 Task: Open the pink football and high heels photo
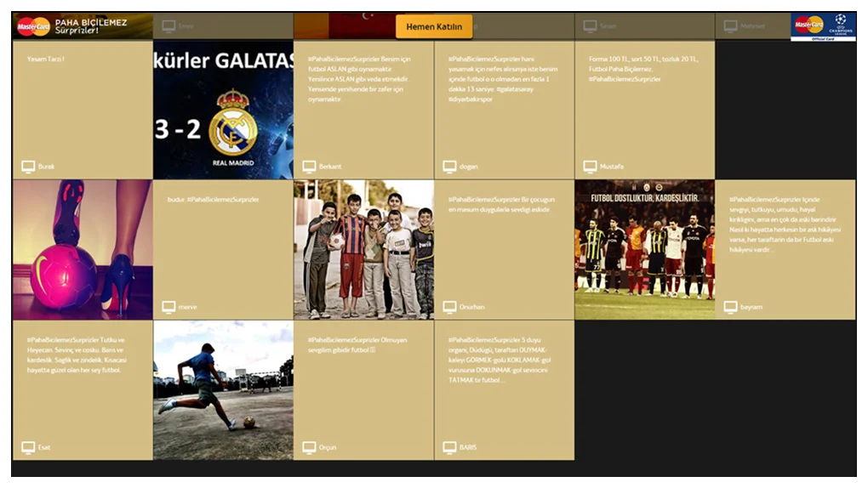(x=83, y=250)
